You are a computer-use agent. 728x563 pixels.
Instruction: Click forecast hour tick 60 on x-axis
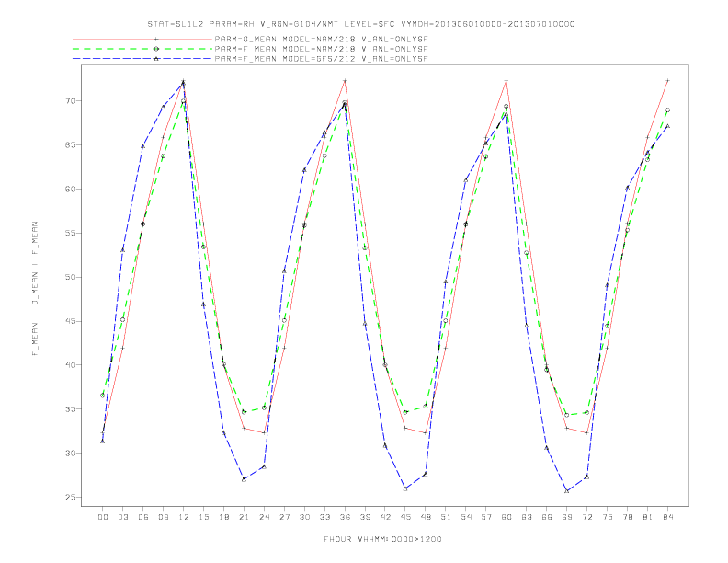[x=506, y=517]
